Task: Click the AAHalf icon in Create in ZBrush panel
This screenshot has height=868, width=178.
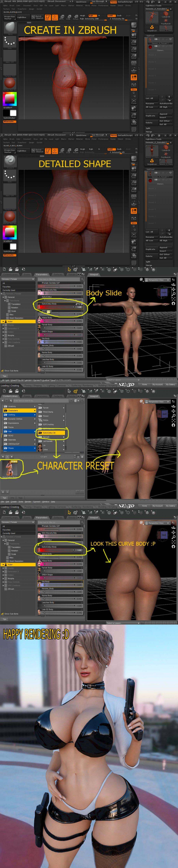Action: coord(134,56)
